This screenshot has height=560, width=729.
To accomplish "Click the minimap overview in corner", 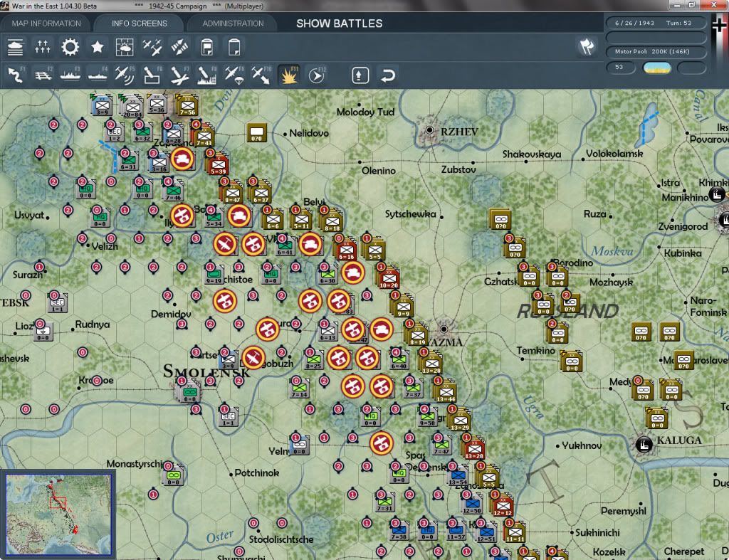I will (x=58, y=514).
